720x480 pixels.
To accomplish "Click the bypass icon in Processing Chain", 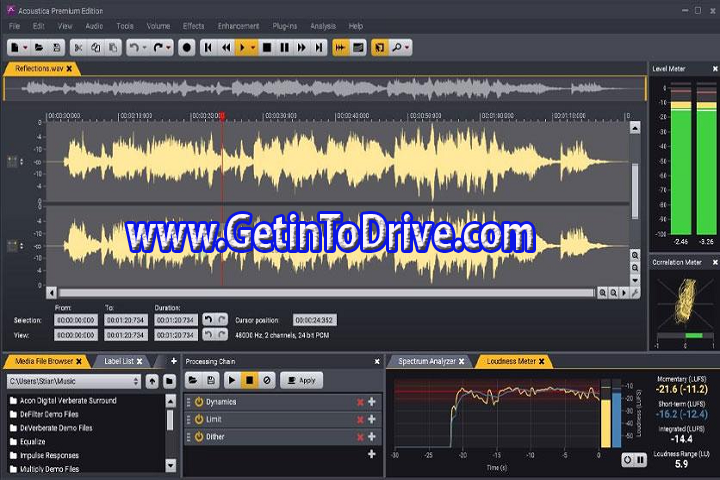I will click(x=267, y=380).
